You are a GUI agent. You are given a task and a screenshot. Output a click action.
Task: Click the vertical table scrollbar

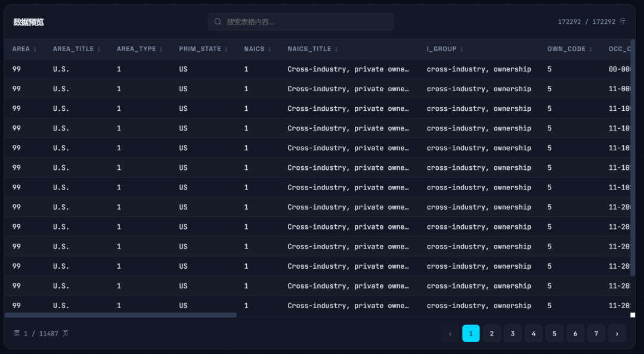coord(633,158)
